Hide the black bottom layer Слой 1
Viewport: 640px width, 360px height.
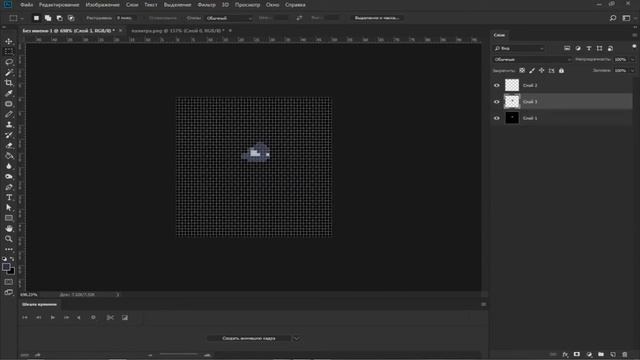[497, 118]
